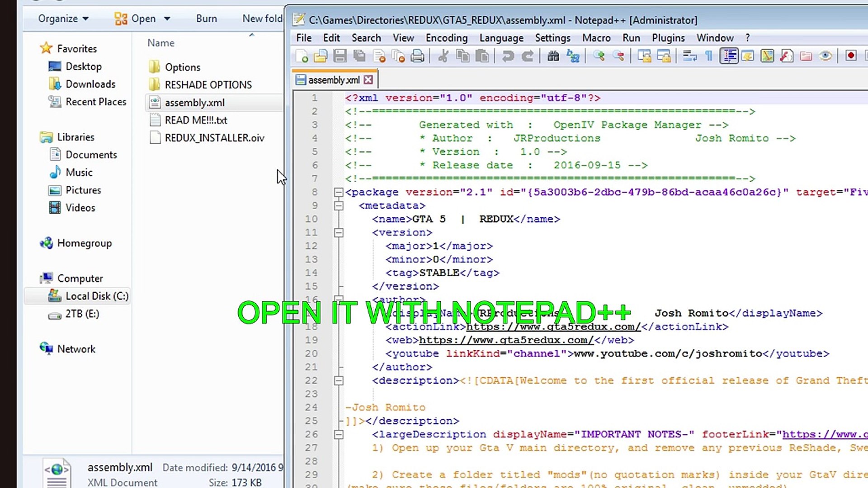Open the Encoding menu
Image resolution: width=868 pixels, height=488 pixels.
(x=446, y=38)
